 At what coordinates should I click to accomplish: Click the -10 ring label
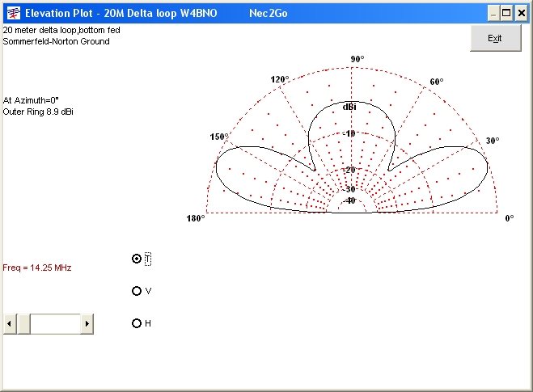(x=349, y=133)
